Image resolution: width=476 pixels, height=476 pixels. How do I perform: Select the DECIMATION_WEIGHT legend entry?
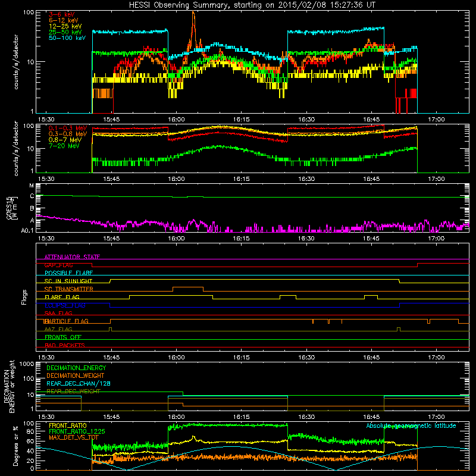[76, 375]
